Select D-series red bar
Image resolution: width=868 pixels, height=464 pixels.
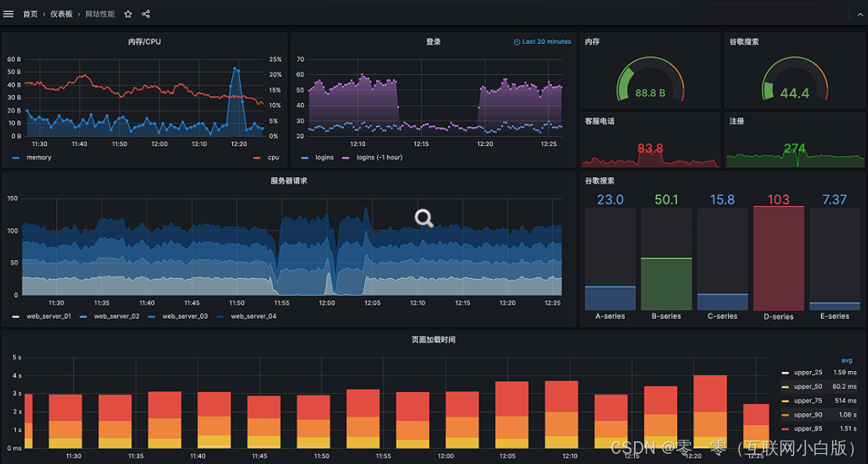pyautogui.click(x=778, y=259)
